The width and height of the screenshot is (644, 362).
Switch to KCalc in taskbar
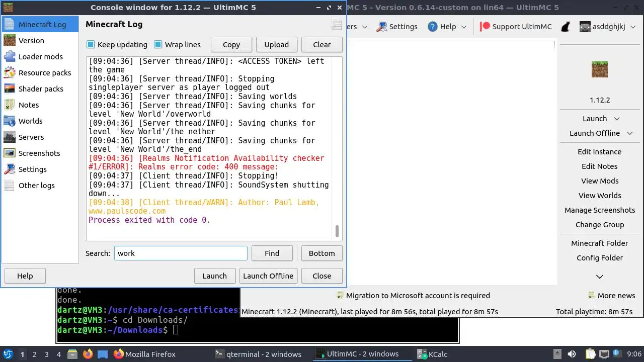[x=432, y=354]
